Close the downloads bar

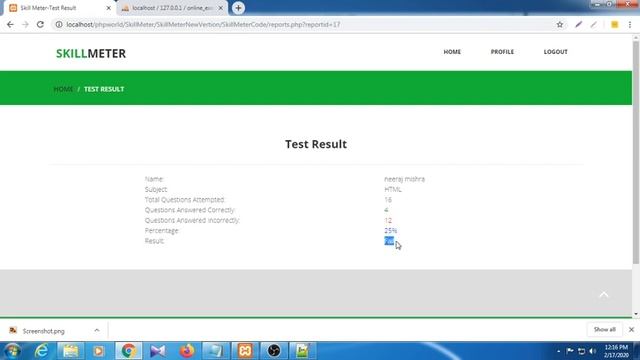(x=631, y=329)
